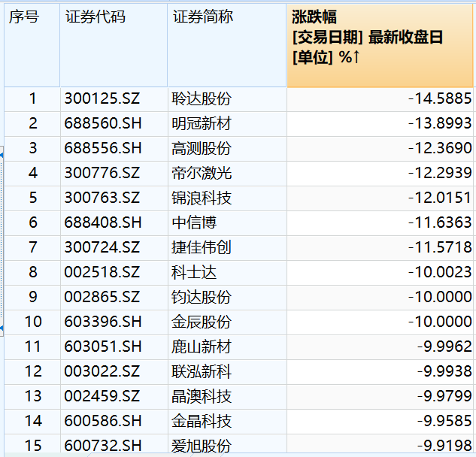Screen dimensions: 476x457
Task: Select stock code 600586.SH
Action: [x=103, y=421]
